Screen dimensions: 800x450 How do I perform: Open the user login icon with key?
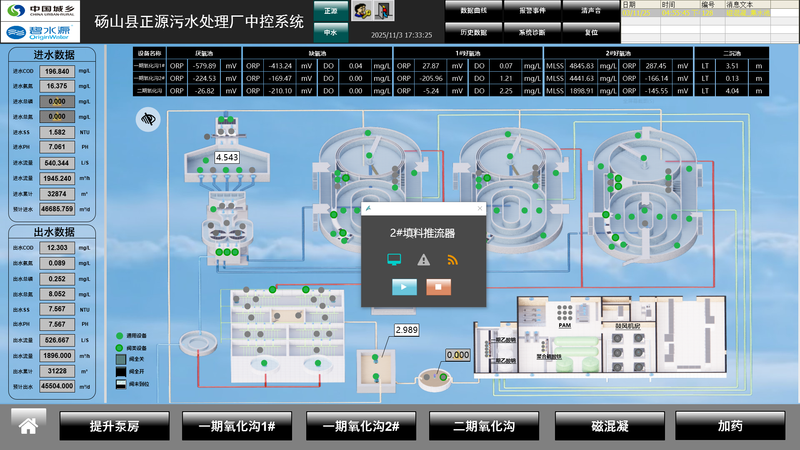pos(361,11)
